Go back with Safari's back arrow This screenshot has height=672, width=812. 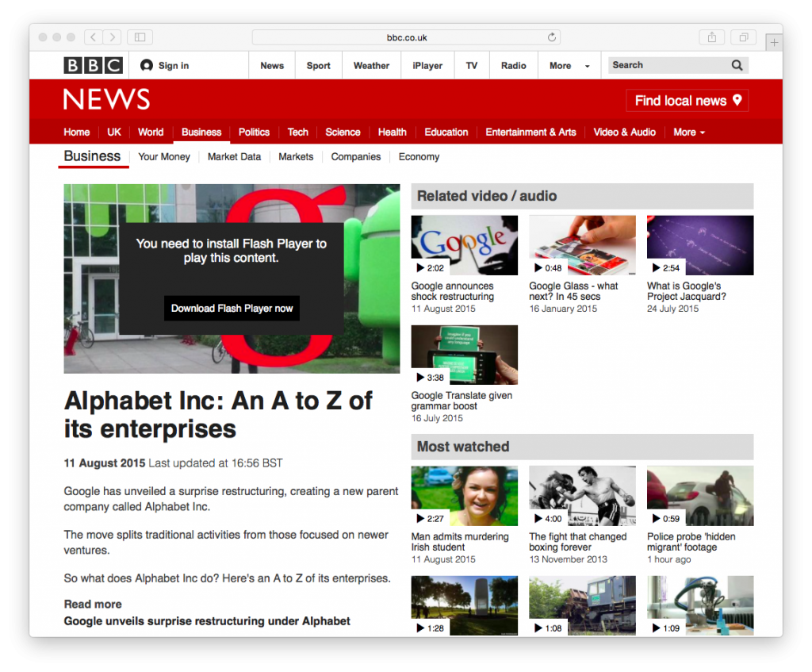(x=94, y=37)
